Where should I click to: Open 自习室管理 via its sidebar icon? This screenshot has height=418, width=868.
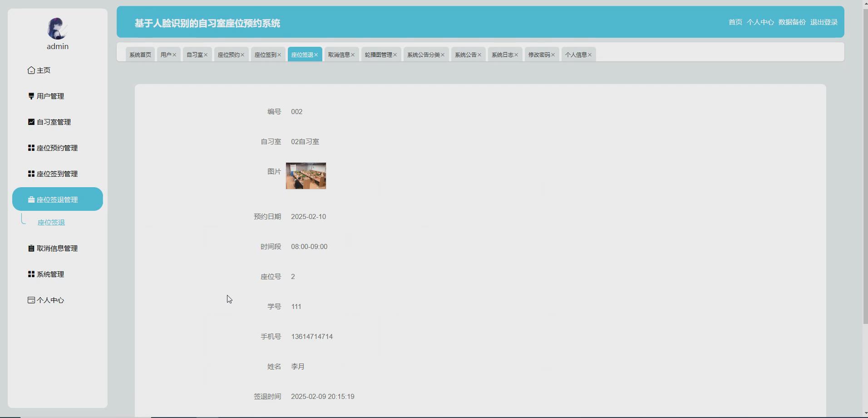(31, 122)
